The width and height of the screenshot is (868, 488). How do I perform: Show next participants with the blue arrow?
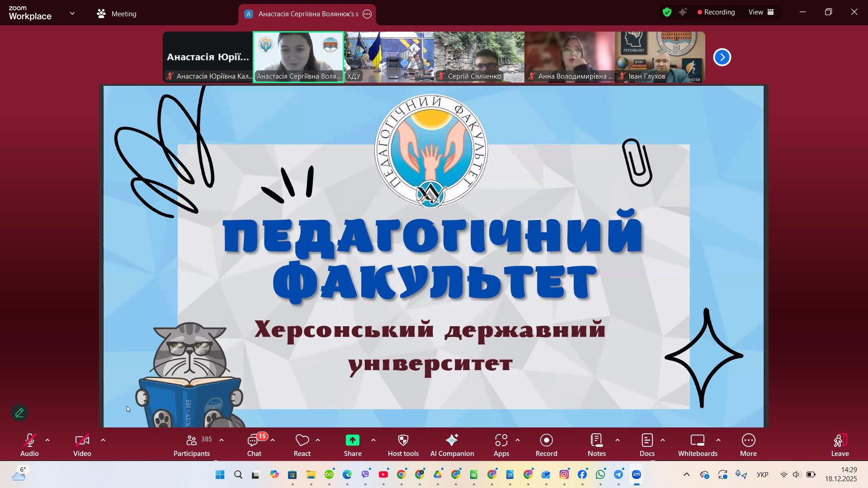tap(722, 57)
